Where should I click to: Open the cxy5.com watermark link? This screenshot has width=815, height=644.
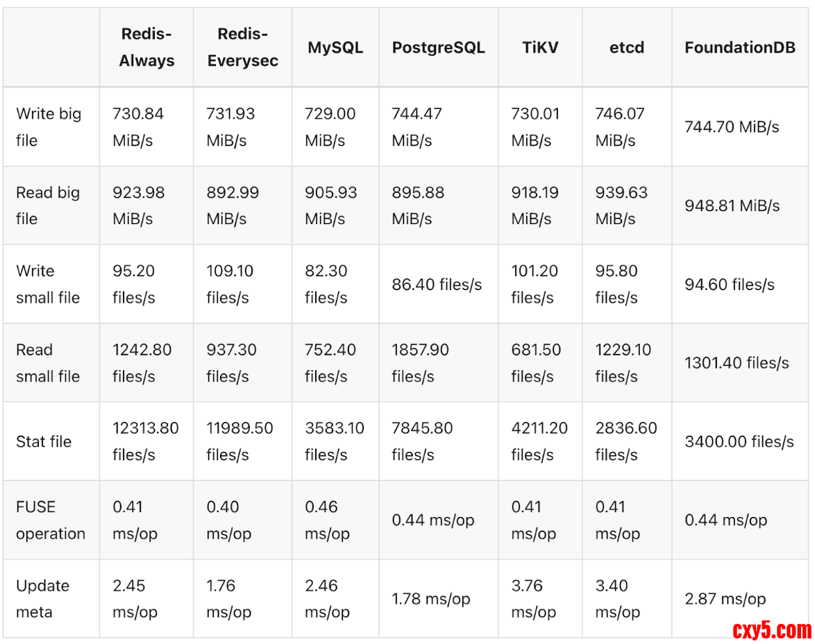pyautogui.click(x=771, y=630)
